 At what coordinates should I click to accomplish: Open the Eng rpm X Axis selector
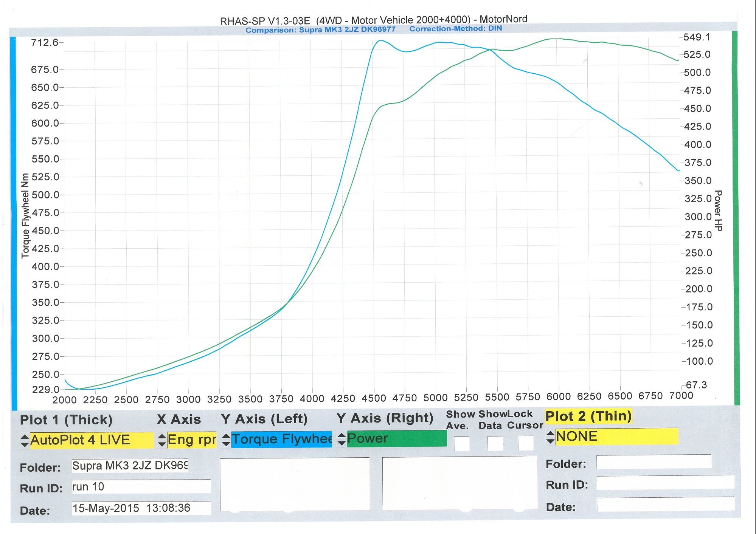tap(192, 440)
